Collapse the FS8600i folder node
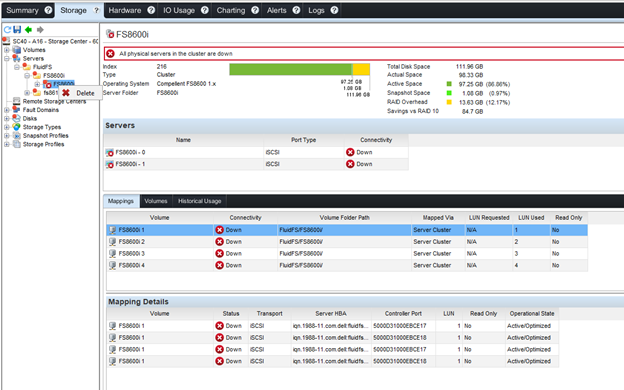This screenshot has width=624, height=390. 27,76
